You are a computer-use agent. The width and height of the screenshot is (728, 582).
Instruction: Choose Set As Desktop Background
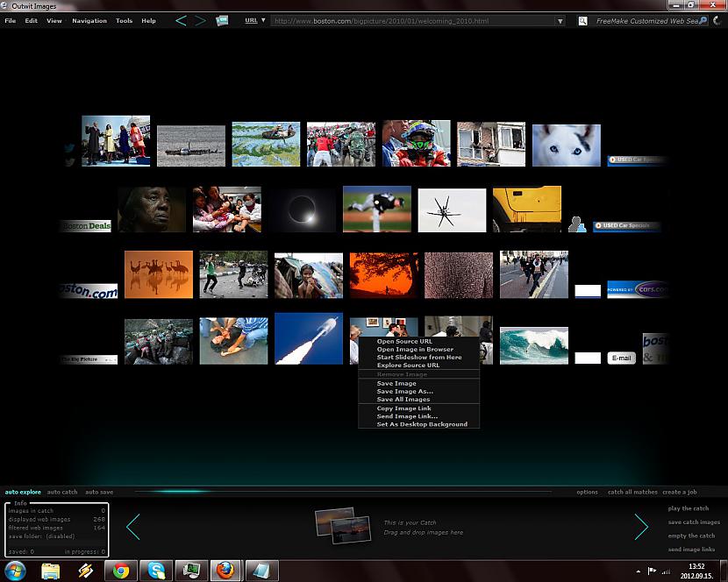click(418, 424)
